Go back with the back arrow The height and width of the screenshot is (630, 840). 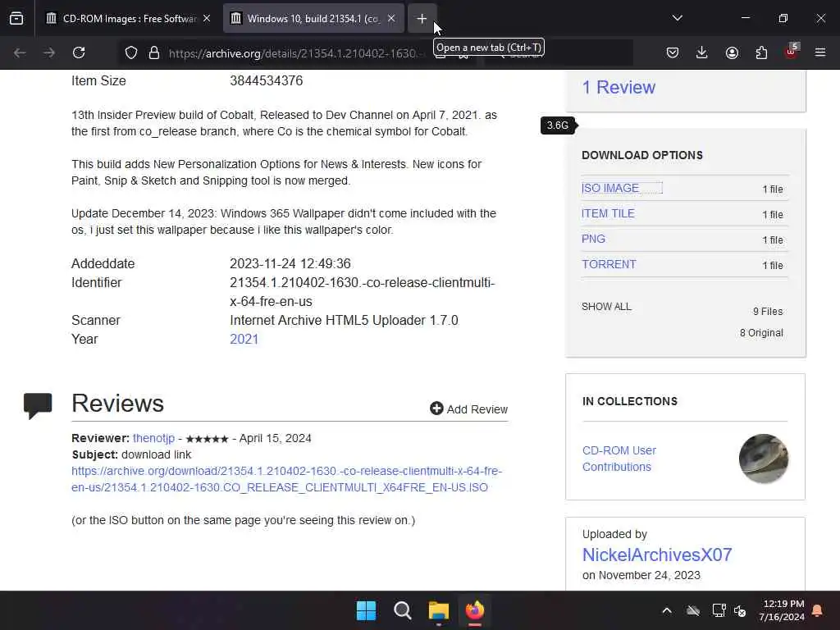[20, 52]
